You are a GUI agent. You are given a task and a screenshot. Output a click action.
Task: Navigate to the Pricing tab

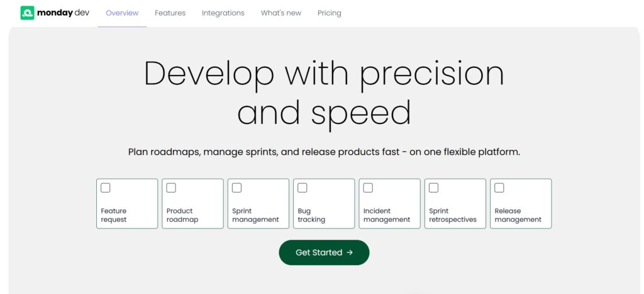pyautogui.click(x=329, y=13)
